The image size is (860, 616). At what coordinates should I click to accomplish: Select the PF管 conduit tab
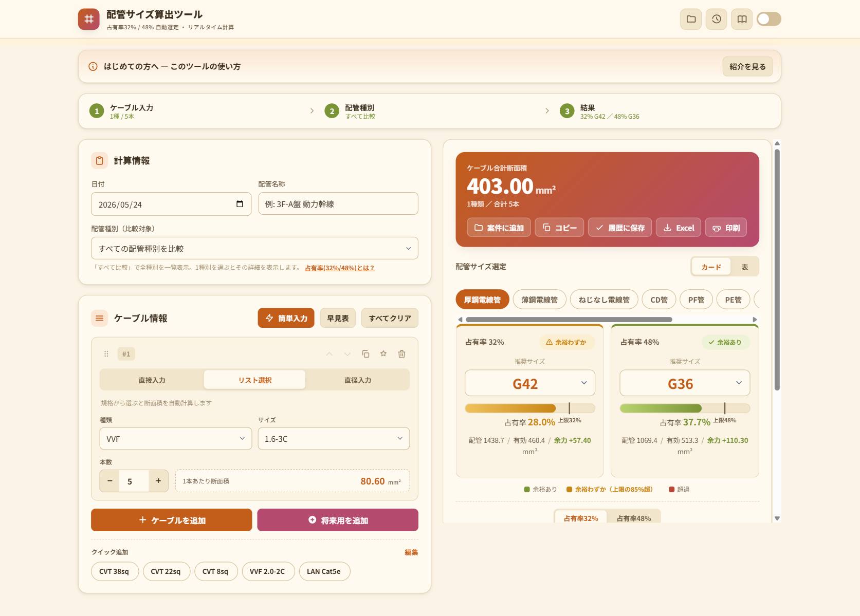tap(696, 300)
